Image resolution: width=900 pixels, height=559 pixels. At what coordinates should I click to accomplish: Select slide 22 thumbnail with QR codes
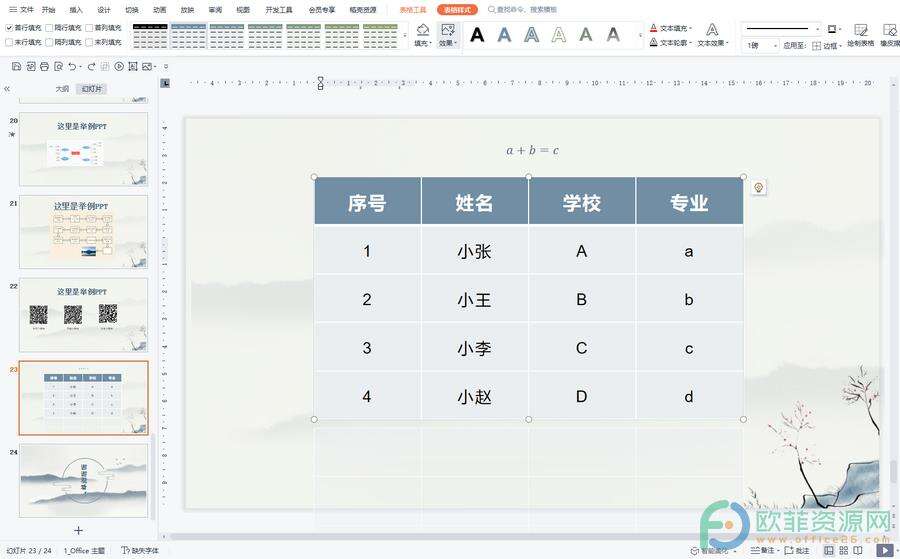pos(83,315)
